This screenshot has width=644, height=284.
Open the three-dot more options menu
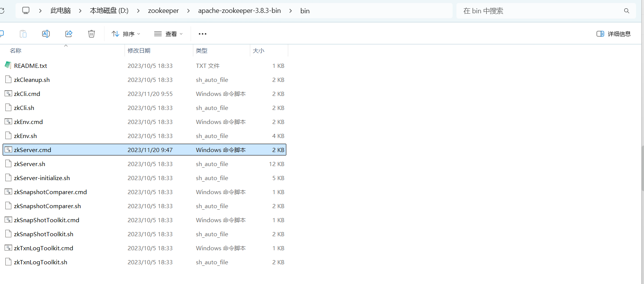point(202,34)
